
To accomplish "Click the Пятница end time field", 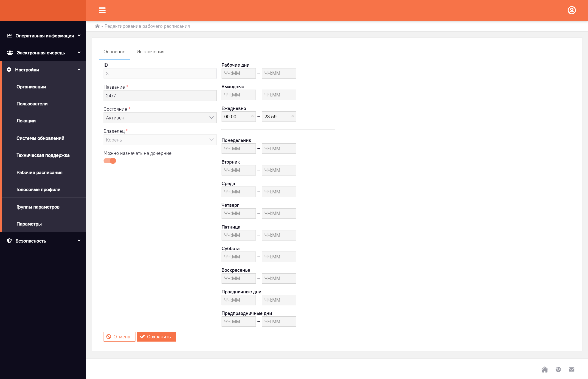I will 279,235.
